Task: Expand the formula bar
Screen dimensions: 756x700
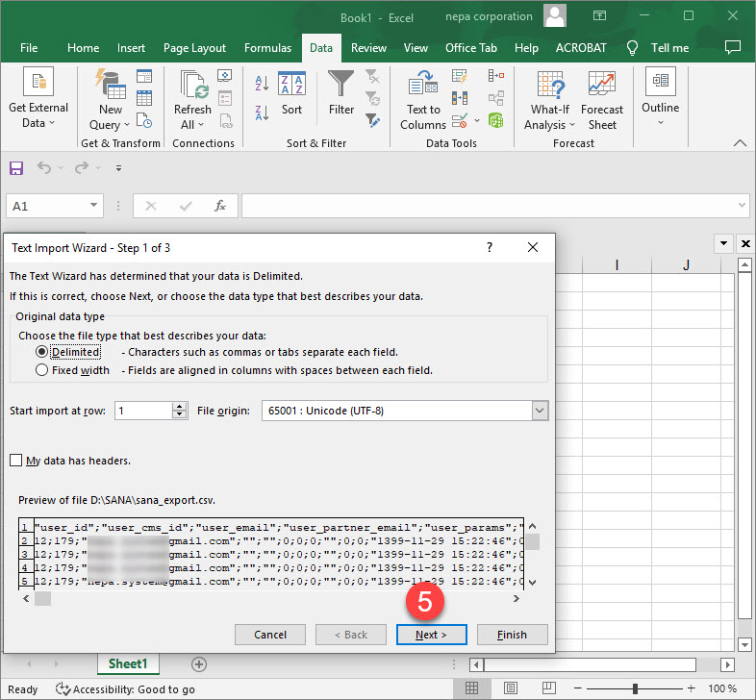Action: click(742, 206)
